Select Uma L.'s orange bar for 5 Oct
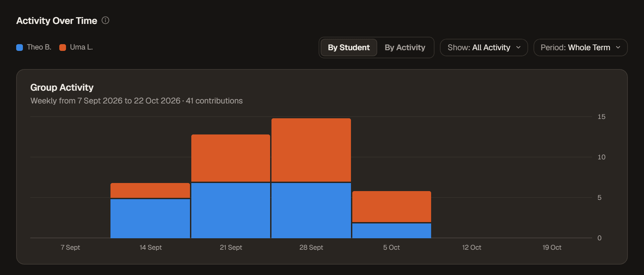 pos(392,207)
